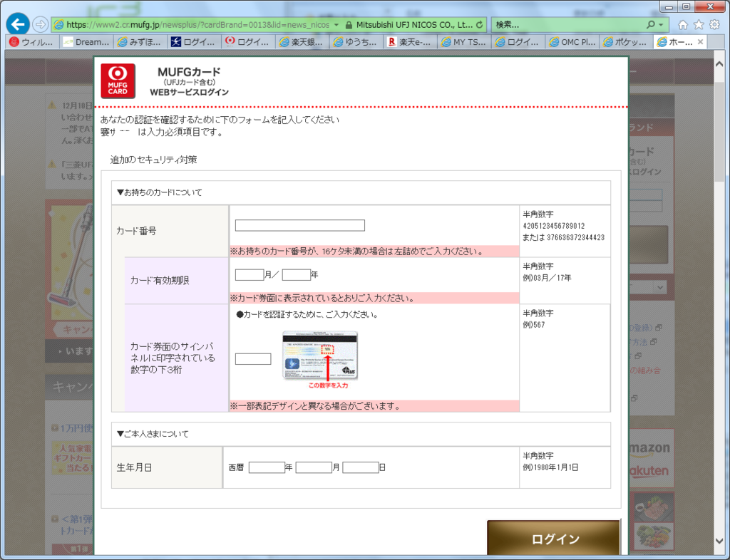
Task: Click the expiry month (月) field
Action: click(250, 275)
